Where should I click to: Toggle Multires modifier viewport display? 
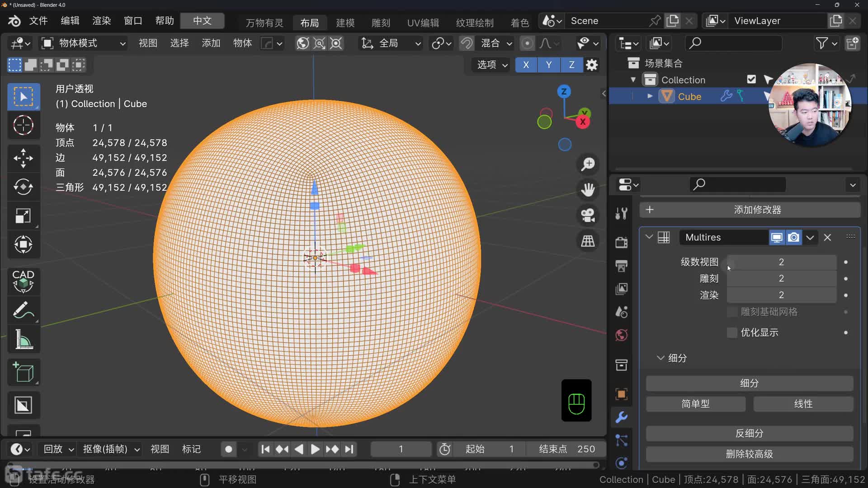[777, 237]
